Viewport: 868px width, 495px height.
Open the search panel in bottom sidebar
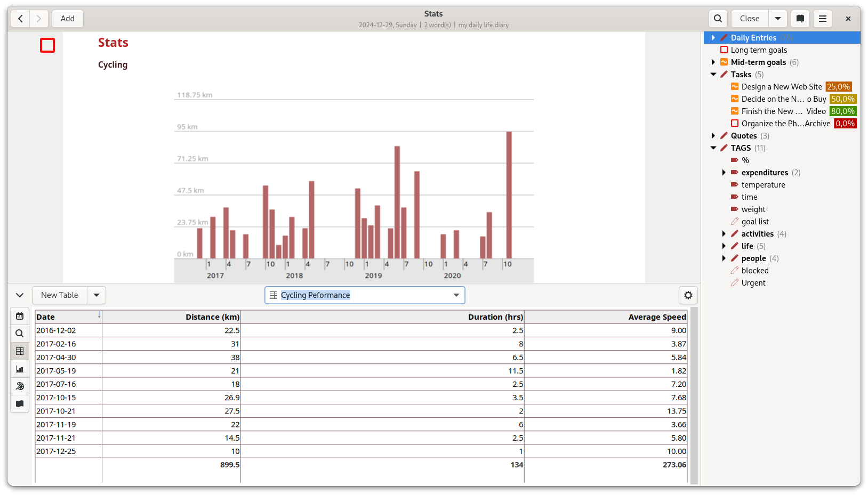[x=20, y=334]
